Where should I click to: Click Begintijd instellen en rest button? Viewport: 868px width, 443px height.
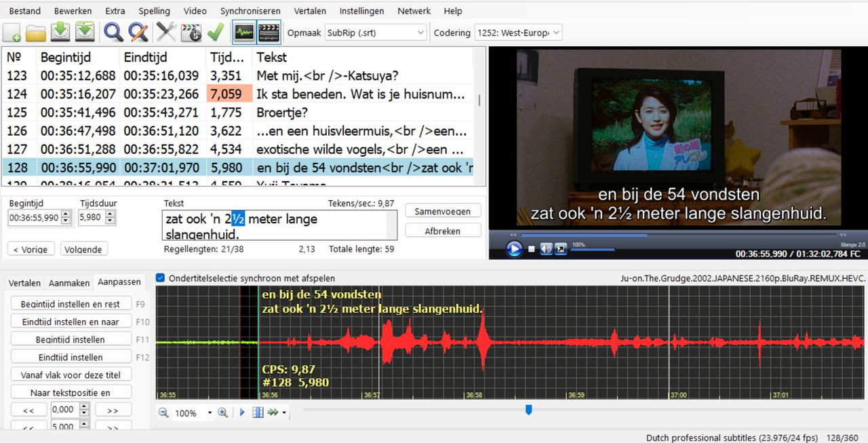click(71, 304)
